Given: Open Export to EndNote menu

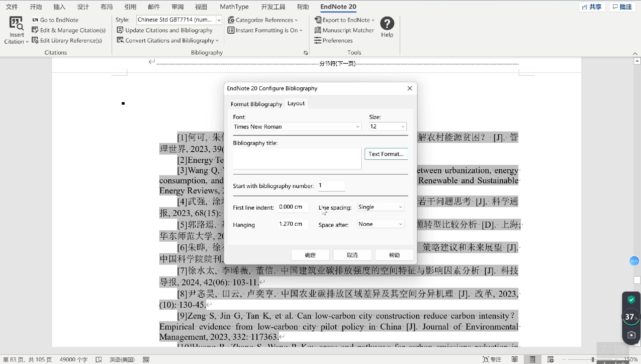Looking at the screenshot, I should [344, 20].
